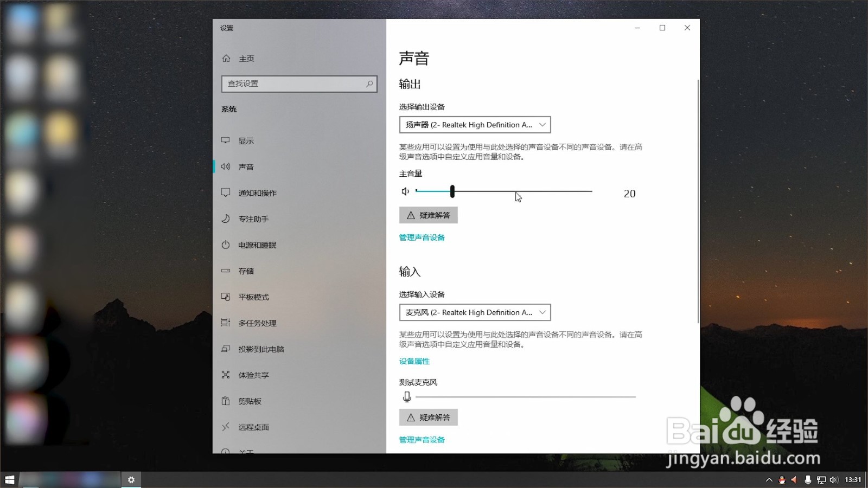Click the taskbar volume speaker icon
Screen dimensions: 868x488
pos(834,480)
